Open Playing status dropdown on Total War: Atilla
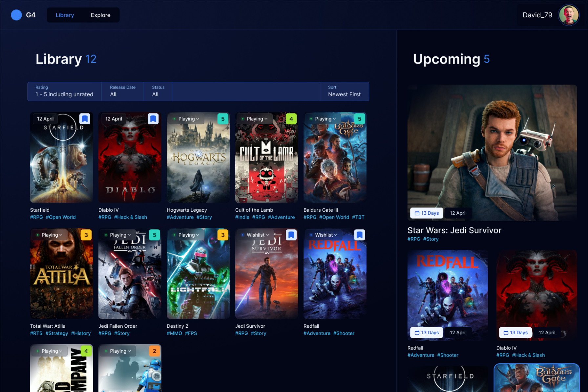 tap(49, 235)
